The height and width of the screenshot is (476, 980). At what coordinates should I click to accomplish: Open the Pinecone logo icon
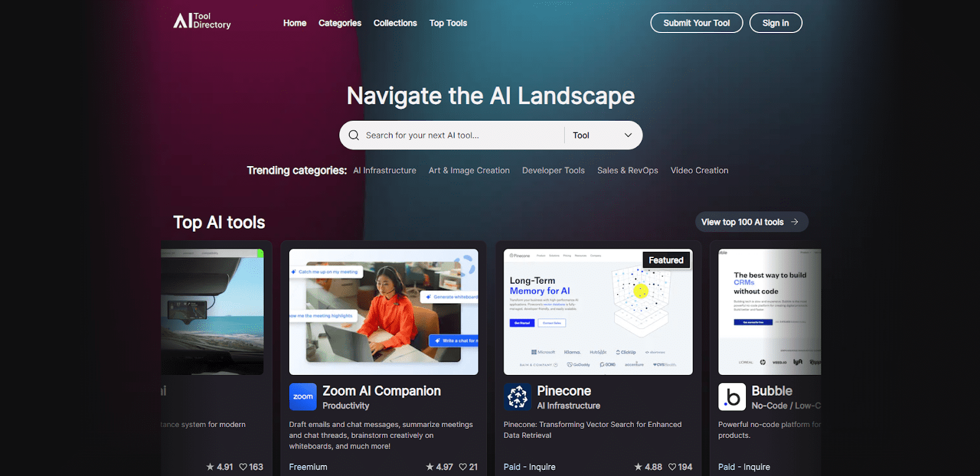518,397
